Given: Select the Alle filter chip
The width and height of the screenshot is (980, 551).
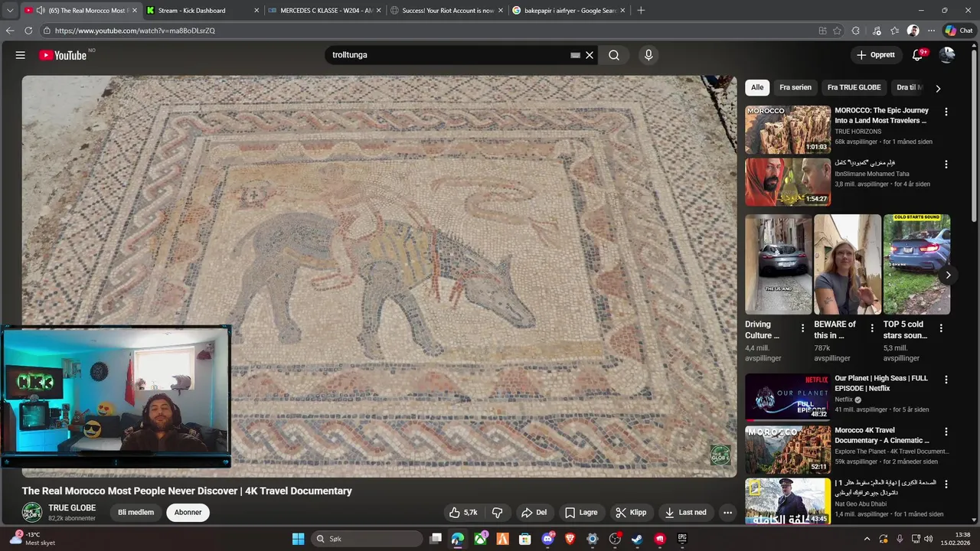Looking at the screenshot, I should click(757, 87).
